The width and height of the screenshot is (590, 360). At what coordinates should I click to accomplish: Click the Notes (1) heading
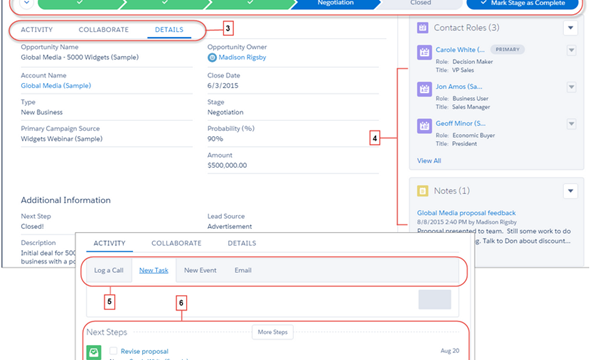[452, 191]
